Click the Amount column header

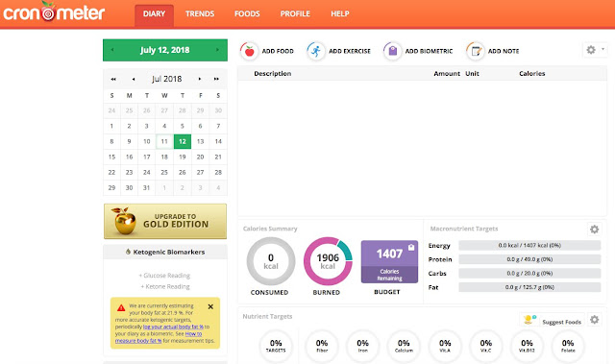pos(447,74)
